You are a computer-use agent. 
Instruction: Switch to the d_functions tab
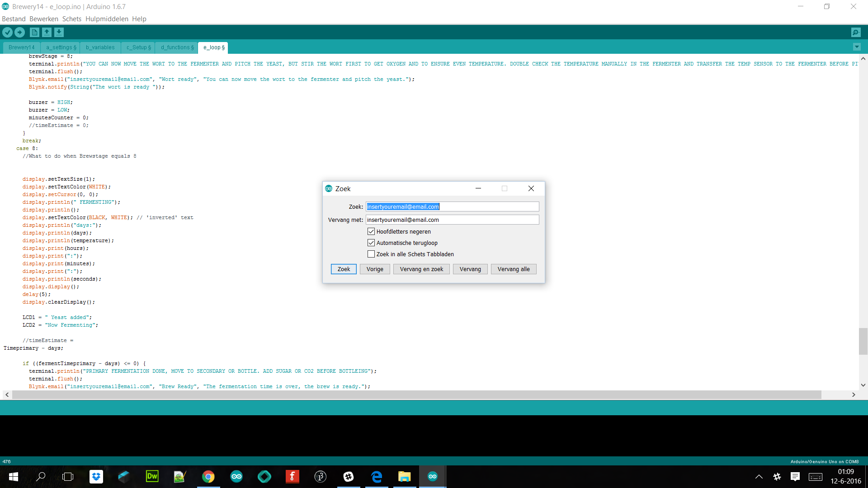(177, 47)
